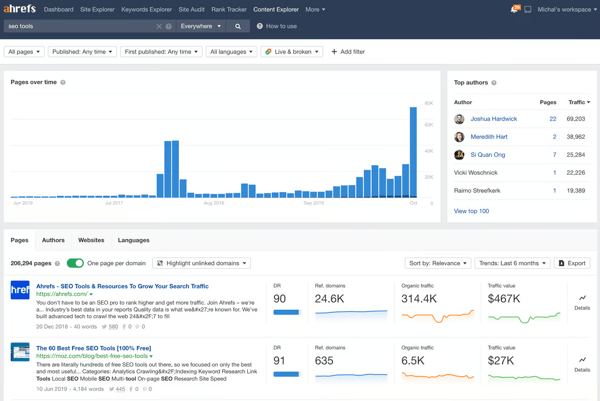Click the Ahrefs logo
Image resolution: width=600 pixels, height=401 pixels.
(19, 9)
